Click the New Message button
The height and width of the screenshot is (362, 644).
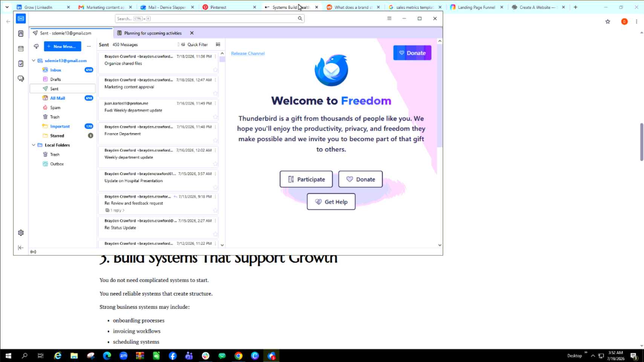point(63,46)
